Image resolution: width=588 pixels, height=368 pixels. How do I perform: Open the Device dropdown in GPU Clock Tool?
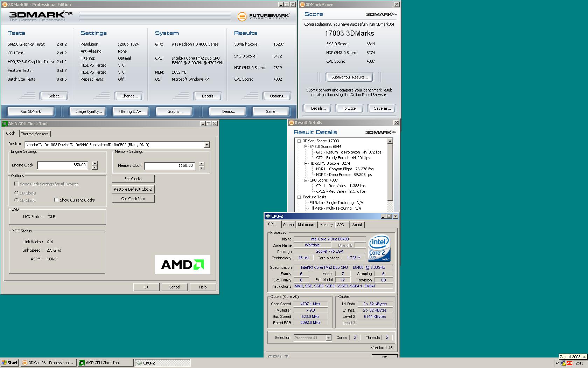click(x=206, y=145)
